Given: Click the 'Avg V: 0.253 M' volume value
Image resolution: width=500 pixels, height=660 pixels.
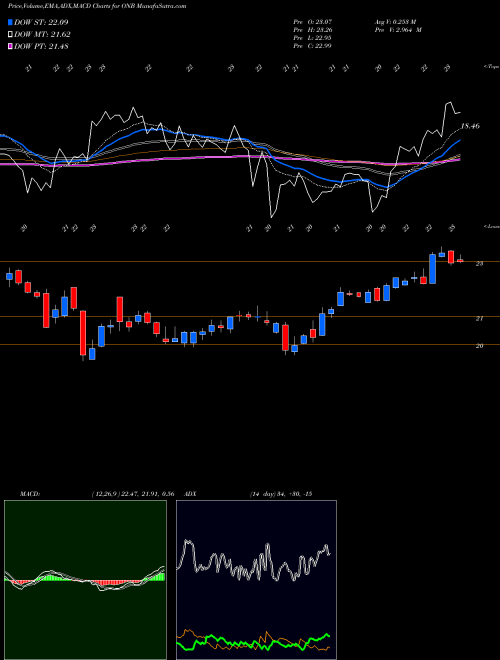Looking at the screenshot, I should point(397,21).
